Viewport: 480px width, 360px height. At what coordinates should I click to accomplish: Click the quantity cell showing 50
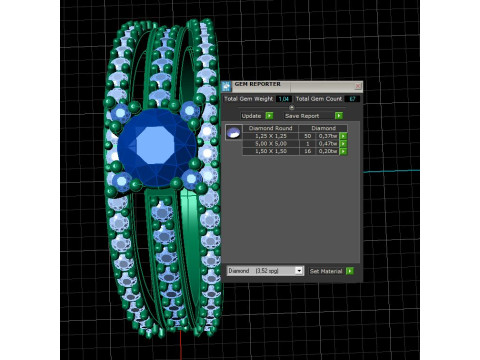(x=307, y=136)
